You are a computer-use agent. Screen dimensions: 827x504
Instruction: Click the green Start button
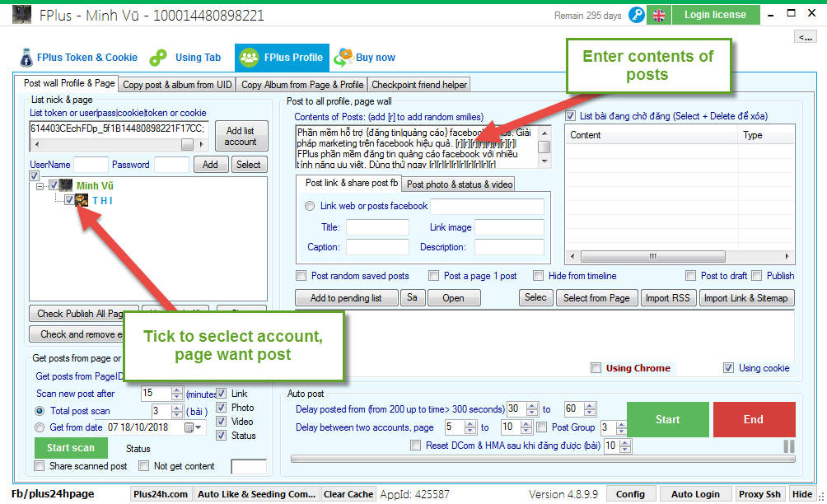668,420
